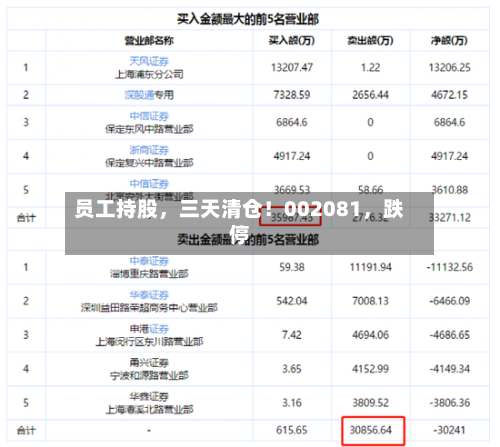Click the net amount -3806.36
Viewport: 500px width, 447px height.
coord(449,403)
